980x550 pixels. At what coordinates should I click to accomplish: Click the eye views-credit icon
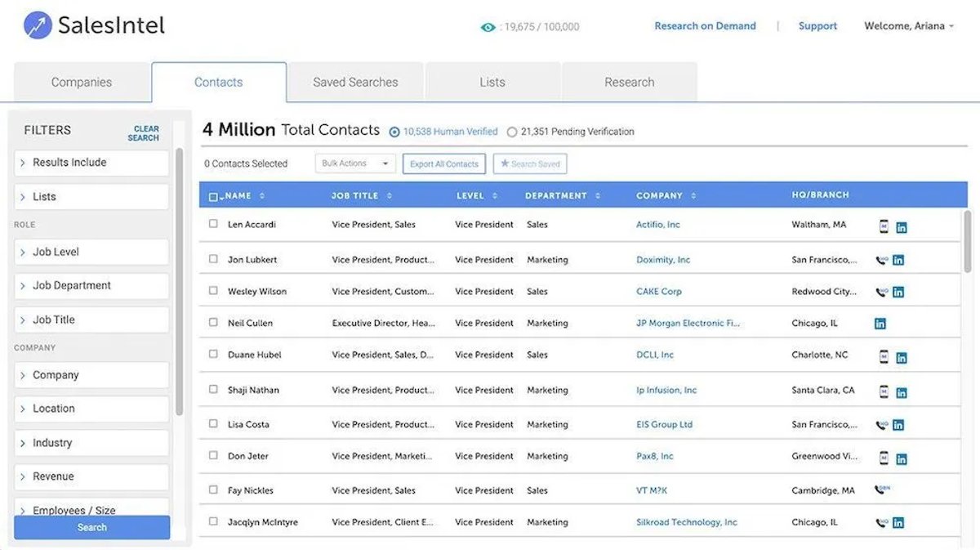pos(488,27)
